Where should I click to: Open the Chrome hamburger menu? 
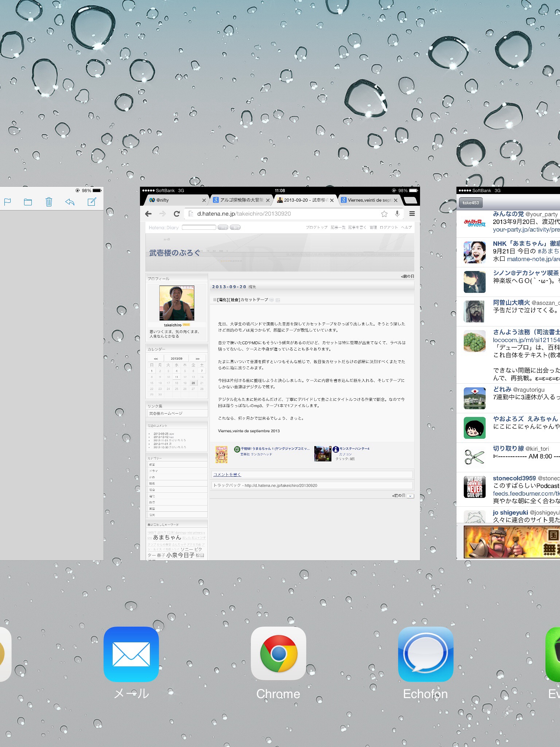[x=412, y=214]
